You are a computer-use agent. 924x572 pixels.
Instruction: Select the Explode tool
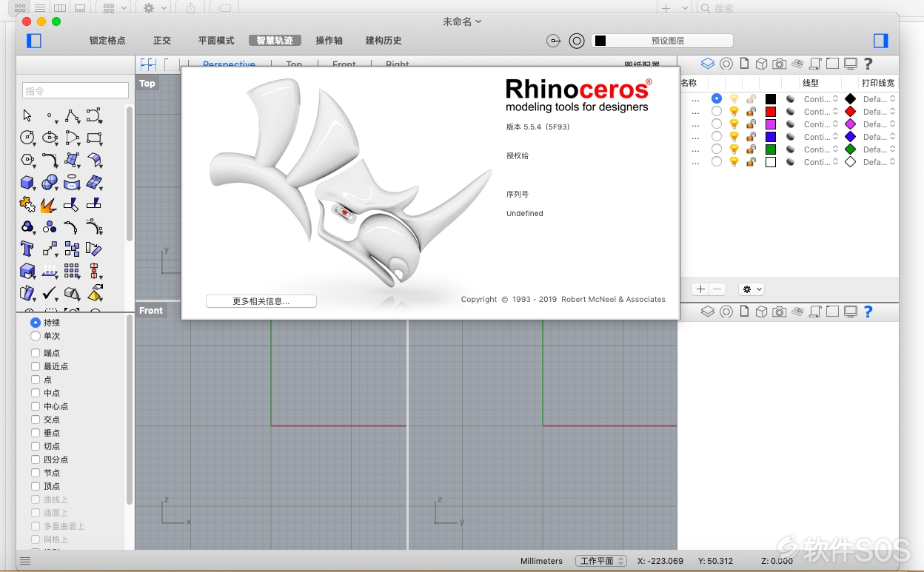coord(50,204)
